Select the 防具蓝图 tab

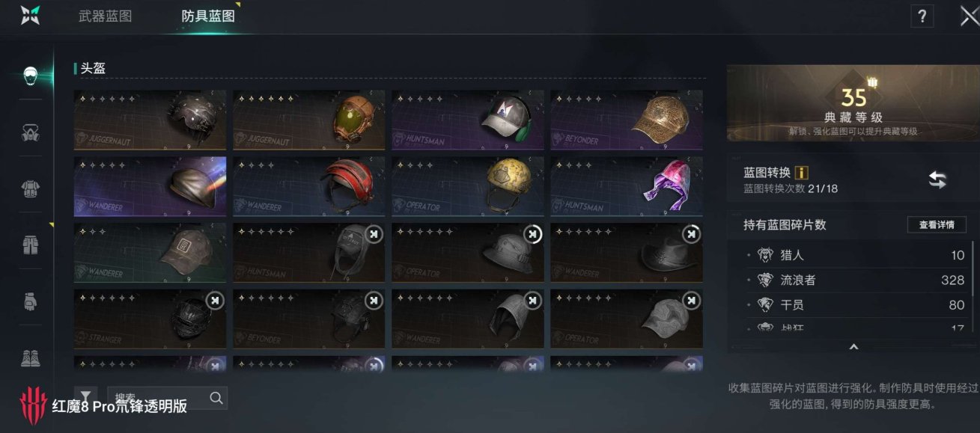208,16
